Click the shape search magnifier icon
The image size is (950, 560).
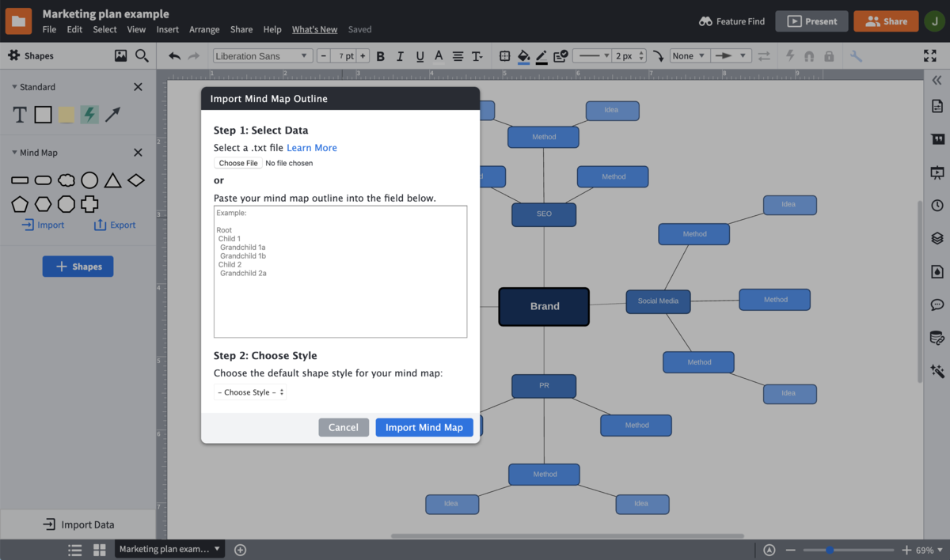[142, 55]
